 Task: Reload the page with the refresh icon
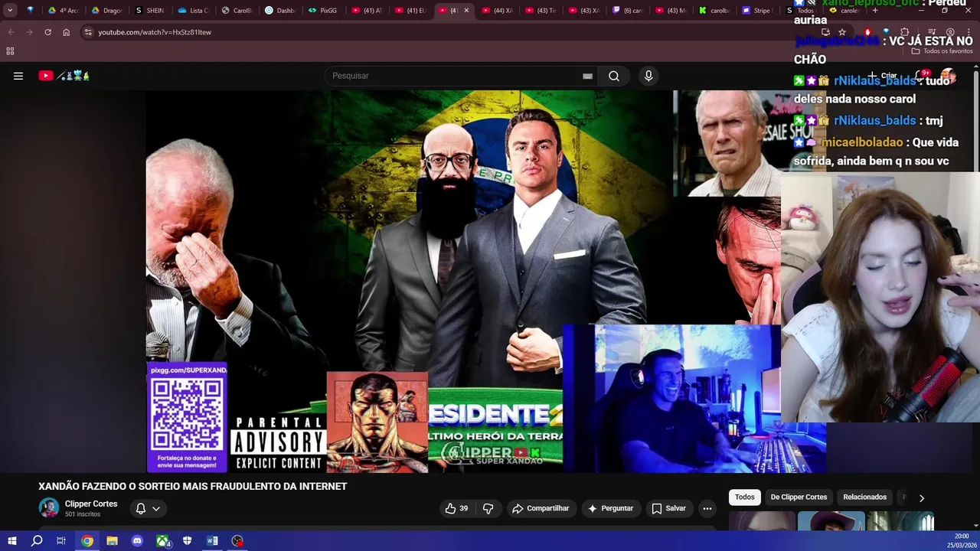[x=47, y=32]
